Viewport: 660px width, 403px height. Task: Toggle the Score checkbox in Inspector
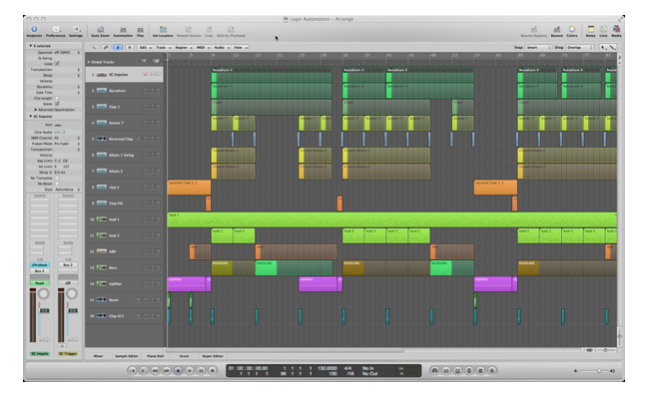[57, 104]
